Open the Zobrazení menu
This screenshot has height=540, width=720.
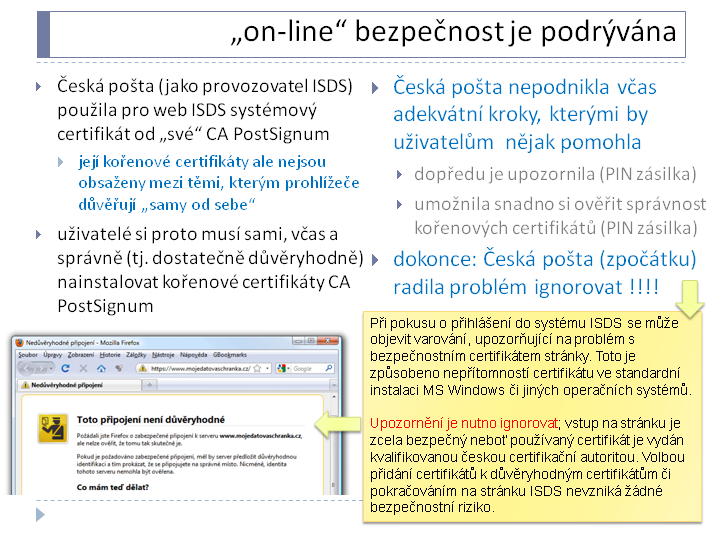click(x=80, y=355)
